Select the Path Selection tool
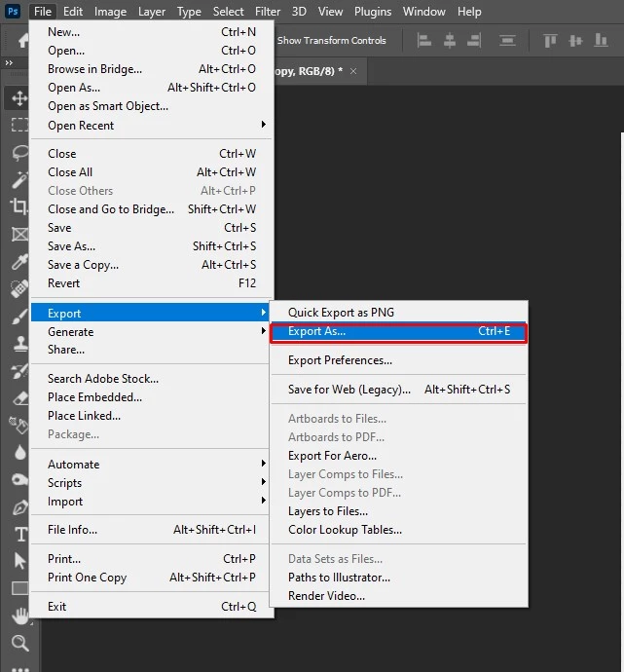This screenshot has width=624, height=672. pyautogui.click(x=19, y=561)
